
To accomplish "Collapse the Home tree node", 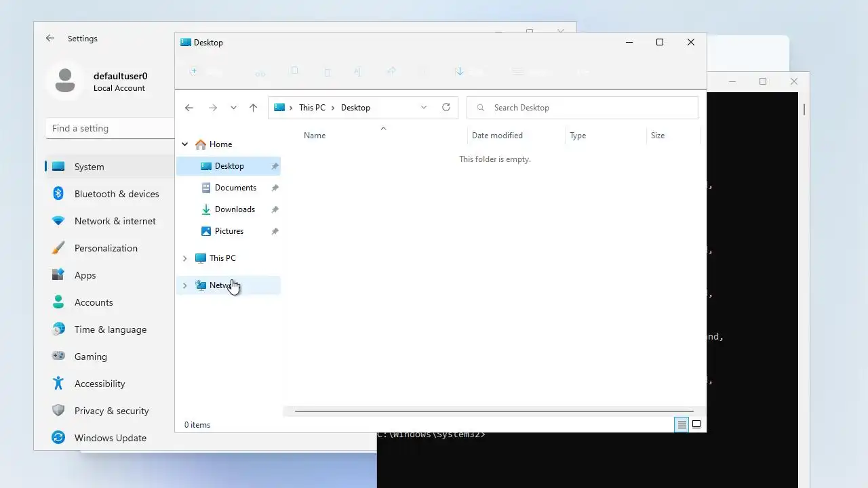I will pyautogui.click(x=184, y=144).
